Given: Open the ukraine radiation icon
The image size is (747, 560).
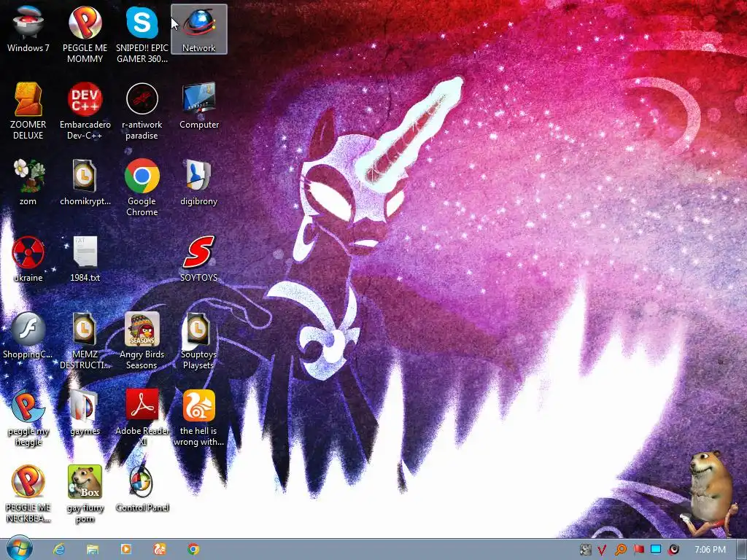Looking at the screenshot, I should 28,259.
